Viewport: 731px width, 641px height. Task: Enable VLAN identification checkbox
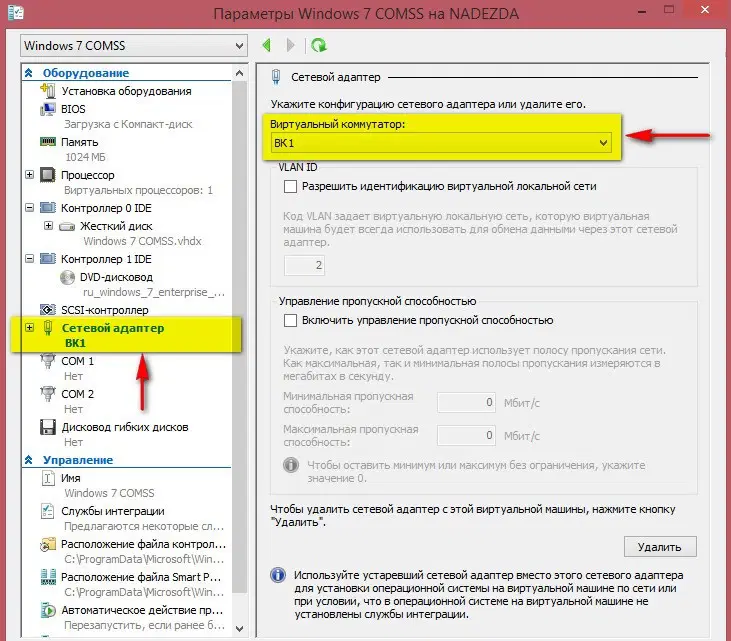tap(290, 186)
